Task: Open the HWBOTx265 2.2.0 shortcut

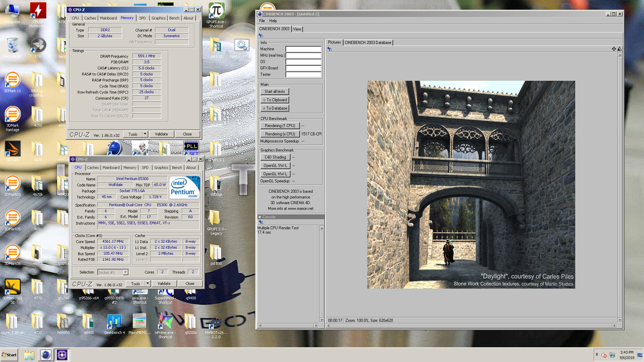Action: 216,326
